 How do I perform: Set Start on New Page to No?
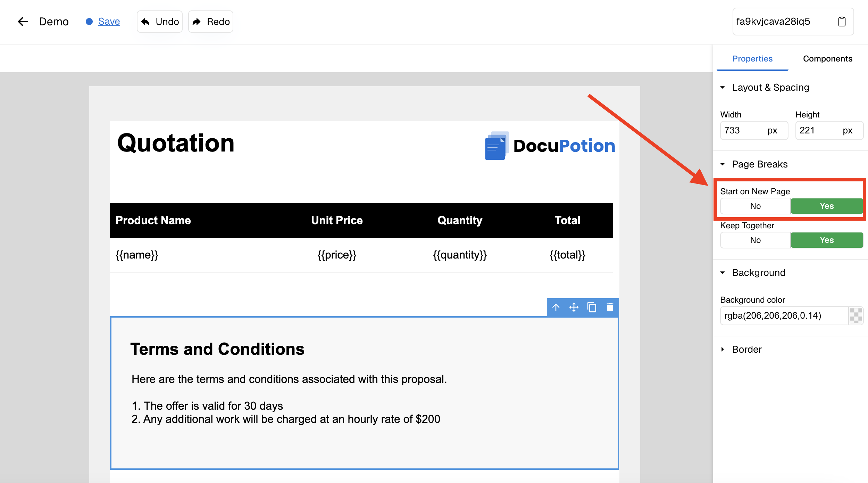755,206
